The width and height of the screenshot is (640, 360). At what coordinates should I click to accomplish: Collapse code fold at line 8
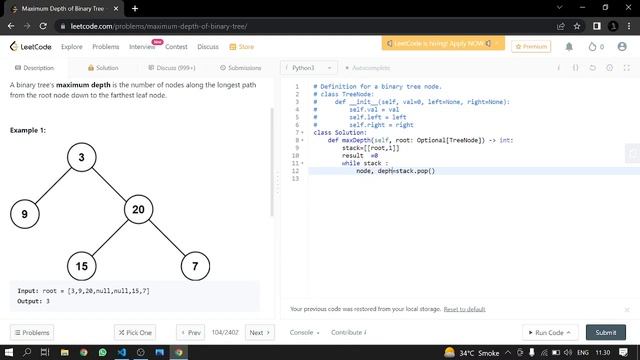(x=302, y=140)
